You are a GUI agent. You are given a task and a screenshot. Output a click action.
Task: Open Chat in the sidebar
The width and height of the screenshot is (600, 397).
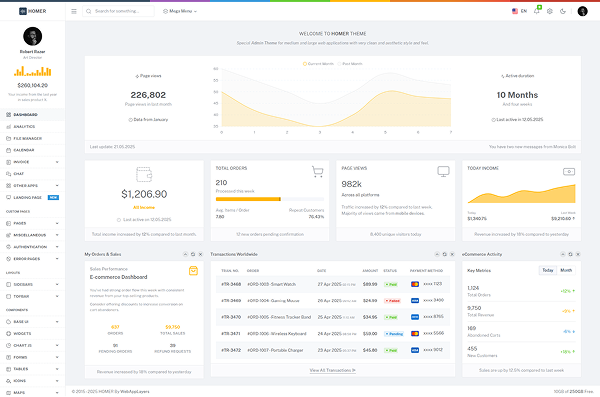pyautogui.click(x=33, y=174)
